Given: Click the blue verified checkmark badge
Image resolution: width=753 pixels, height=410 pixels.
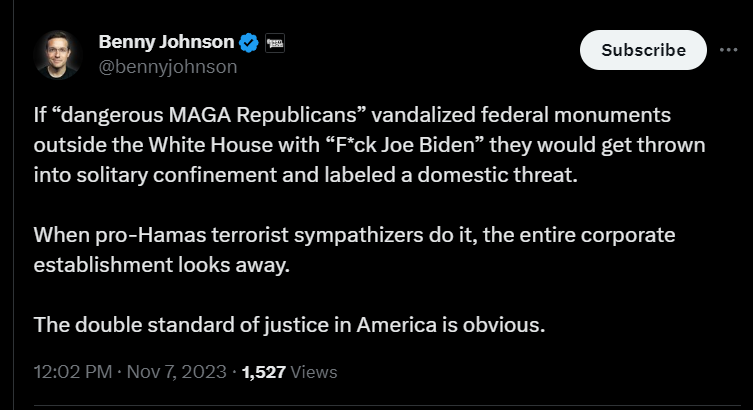Looking at the screenshot, I should click(249, 43).
